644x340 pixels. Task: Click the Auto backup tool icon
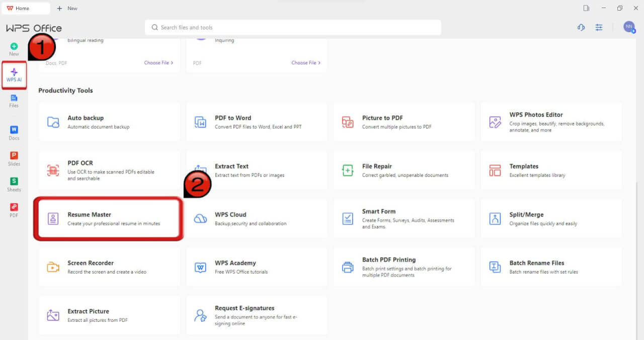53,122
